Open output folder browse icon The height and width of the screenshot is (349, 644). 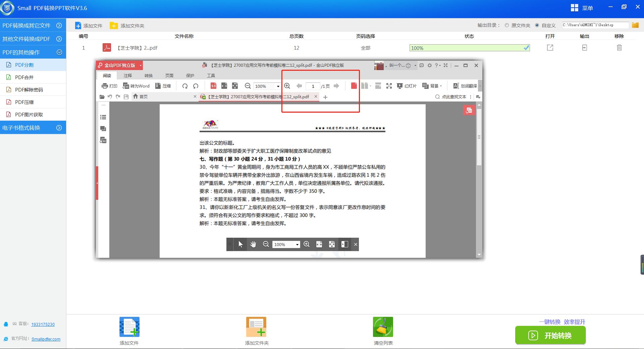635,25
